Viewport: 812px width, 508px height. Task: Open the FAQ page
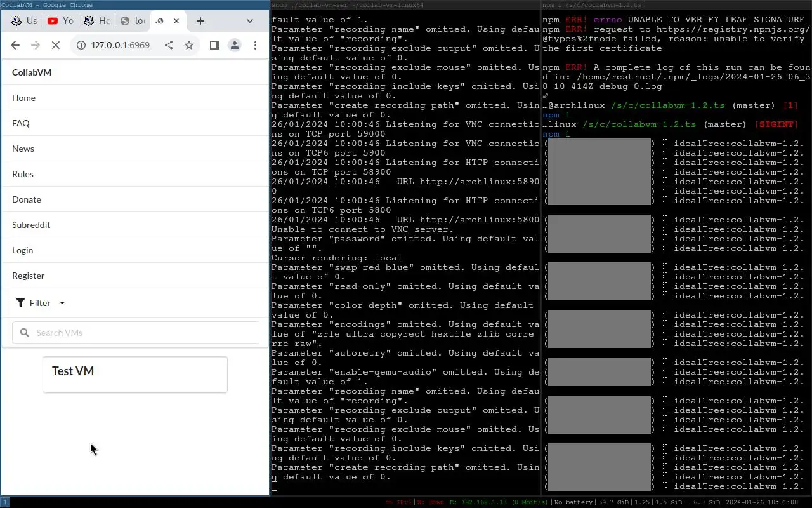[x=135, y=123]
